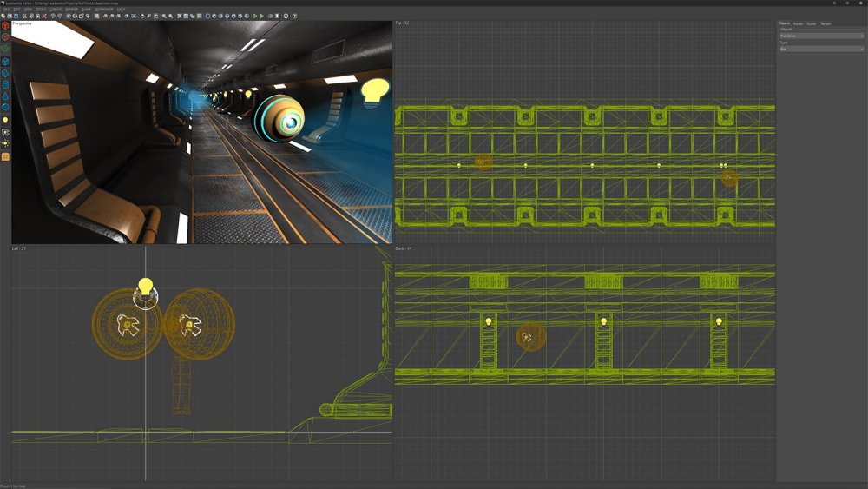Open the Type dropdown showing Box
The height and width of the screenshot is (489, 868).
821,49
